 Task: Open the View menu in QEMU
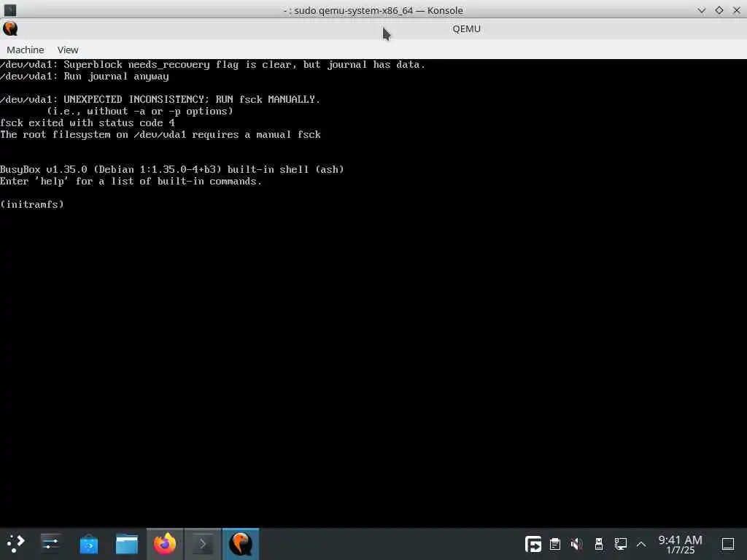[68, 50]
